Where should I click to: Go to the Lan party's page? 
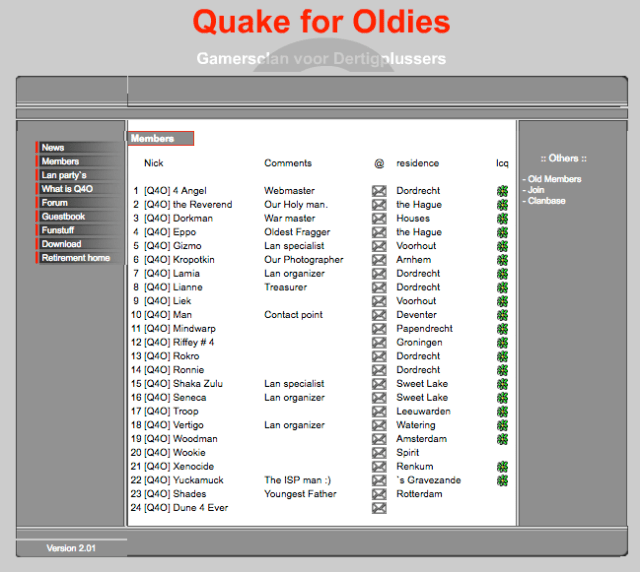65,175
